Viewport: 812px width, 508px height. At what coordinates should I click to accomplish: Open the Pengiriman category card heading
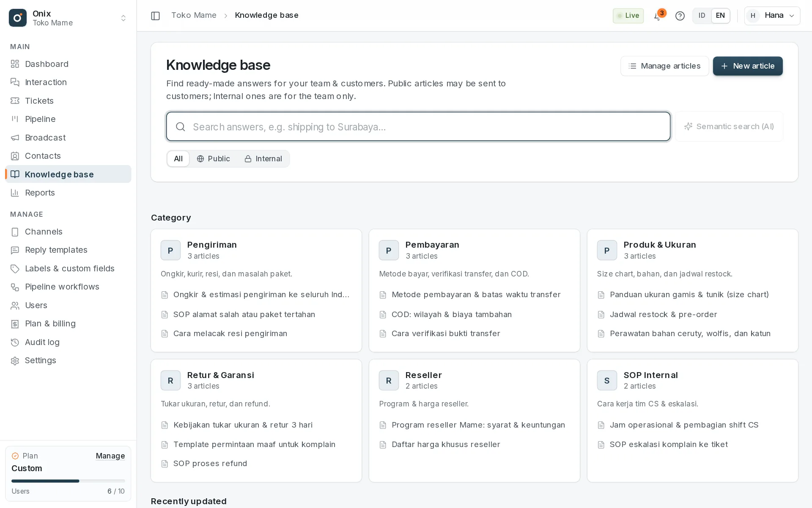[212, 245]
